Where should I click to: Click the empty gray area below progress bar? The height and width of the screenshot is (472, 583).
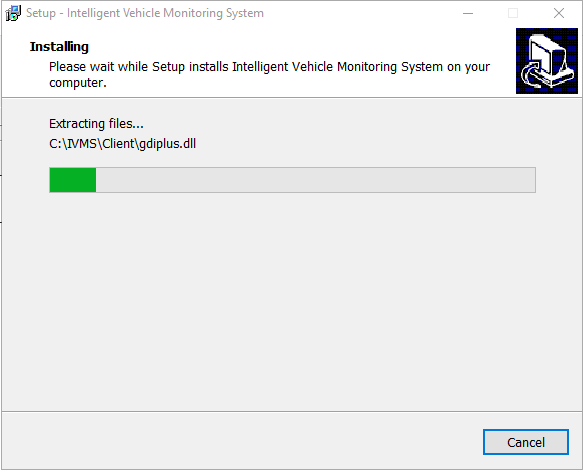tap(292, 301)
